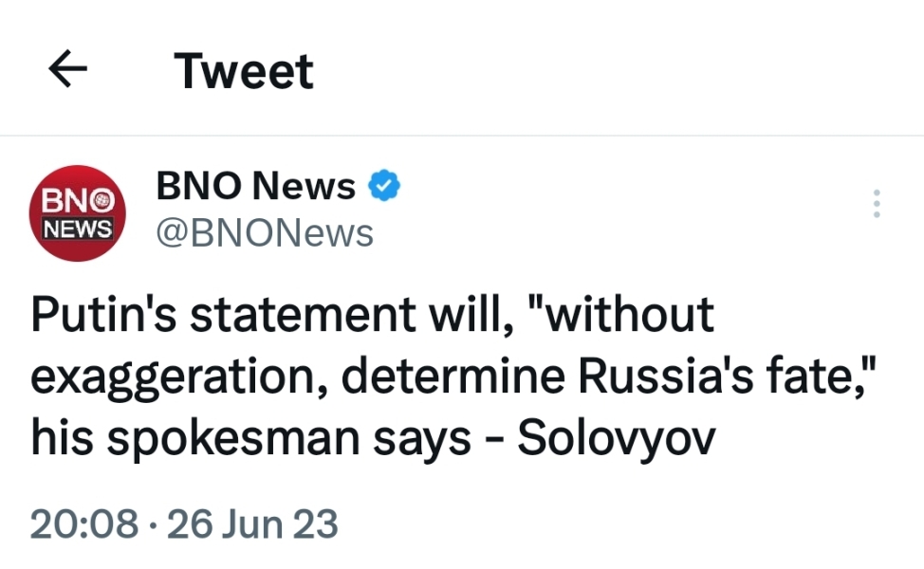This screenshot has height=569, width=924.
Task: Click the 20:08 tweet time
Action: click(x=84, y=523)
